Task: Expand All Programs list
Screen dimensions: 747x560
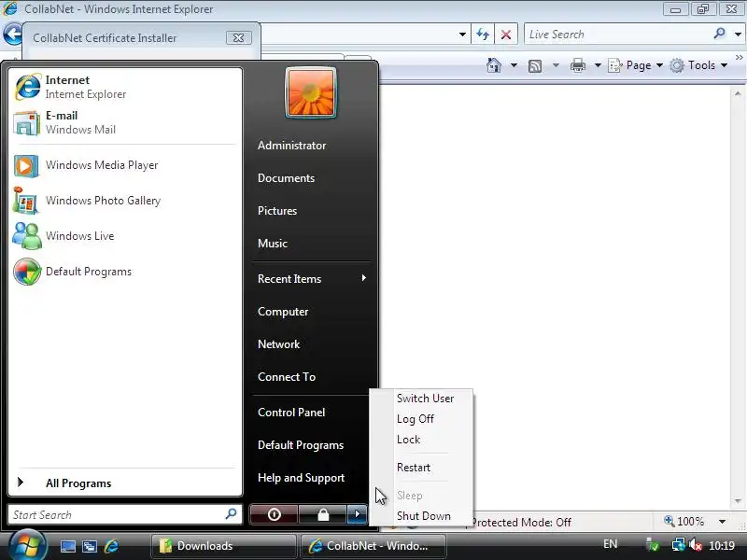Action: tap(125, 483)
